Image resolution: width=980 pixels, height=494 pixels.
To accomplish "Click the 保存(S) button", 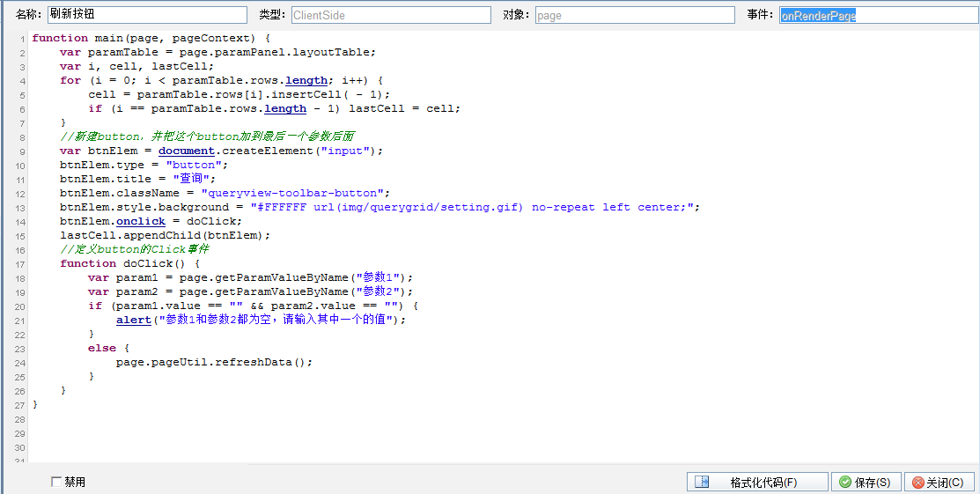I will [x=865, y=483].
